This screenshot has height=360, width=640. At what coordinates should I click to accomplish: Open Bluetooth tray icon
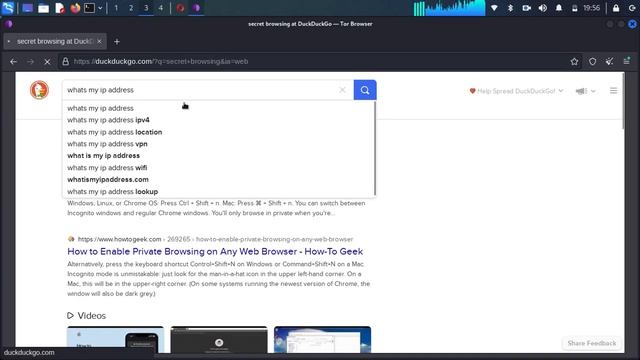tap(510, 8)
